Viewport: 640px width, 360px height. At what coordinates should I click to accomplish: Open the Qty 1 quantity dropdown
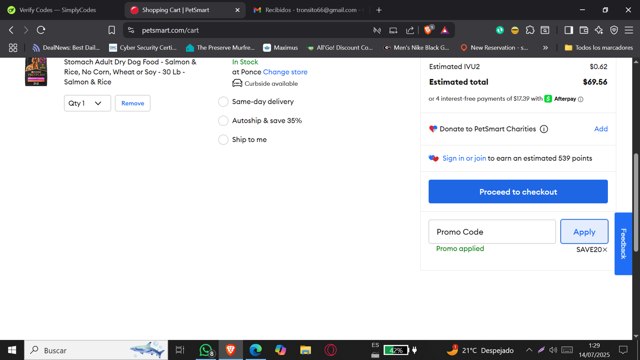87,103
